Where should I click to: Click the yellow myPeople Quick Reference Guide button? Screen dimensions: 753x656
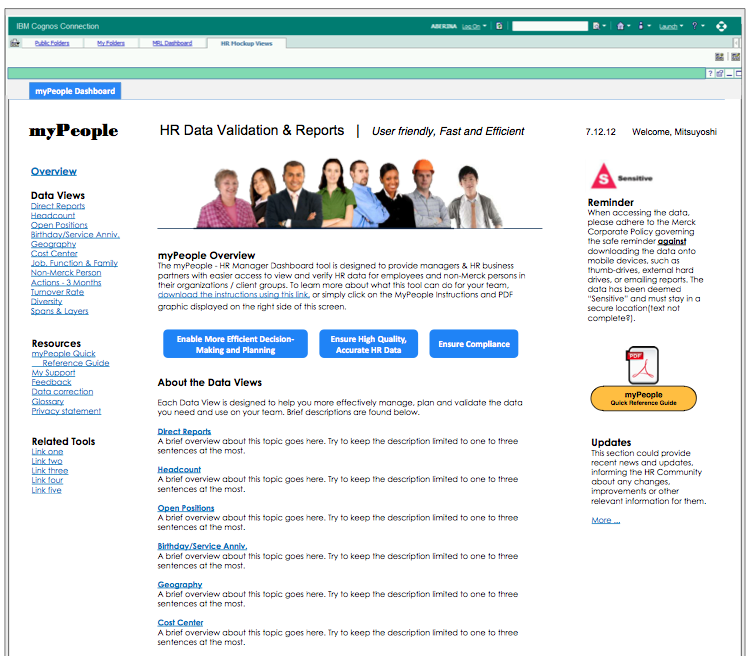click(x=644, y=399)
